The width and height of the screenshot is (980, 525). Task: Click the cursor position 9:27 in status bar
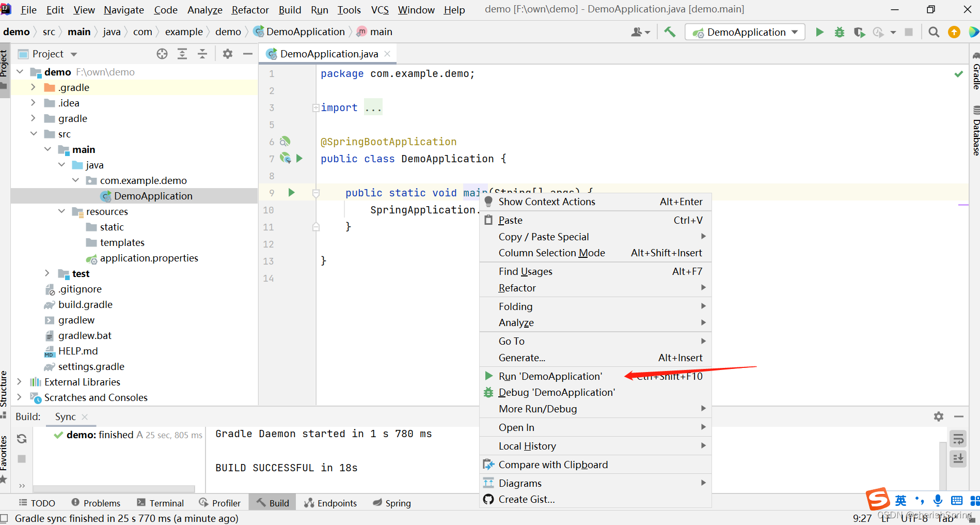pos(862,518)
